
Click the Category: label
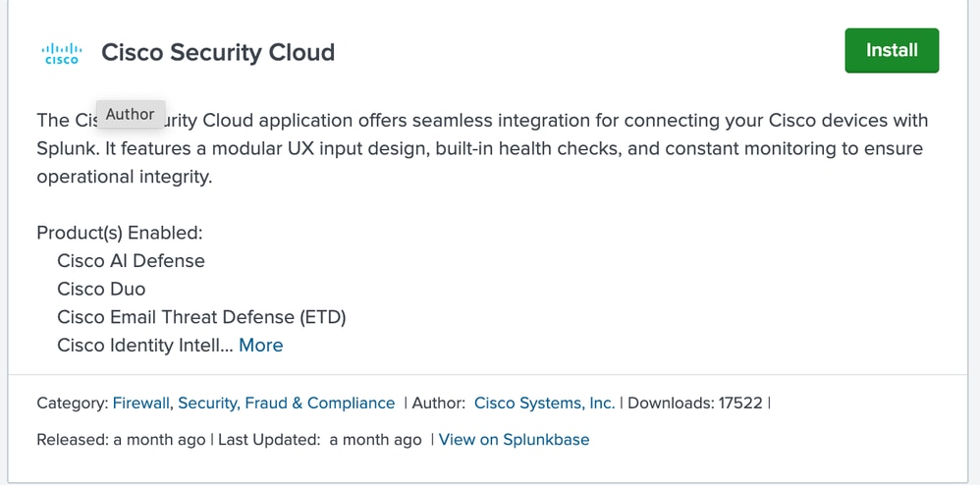tap(73, 404)
